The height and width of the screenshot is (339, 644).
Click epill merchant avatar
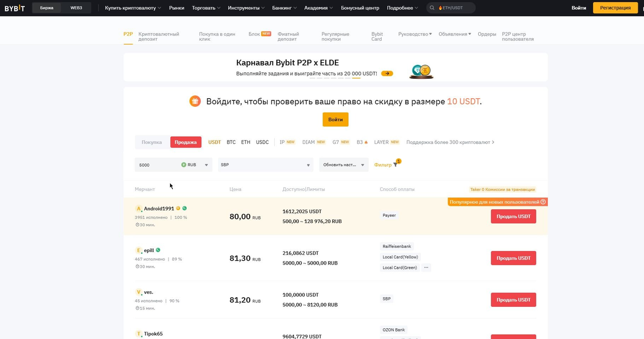138,250
